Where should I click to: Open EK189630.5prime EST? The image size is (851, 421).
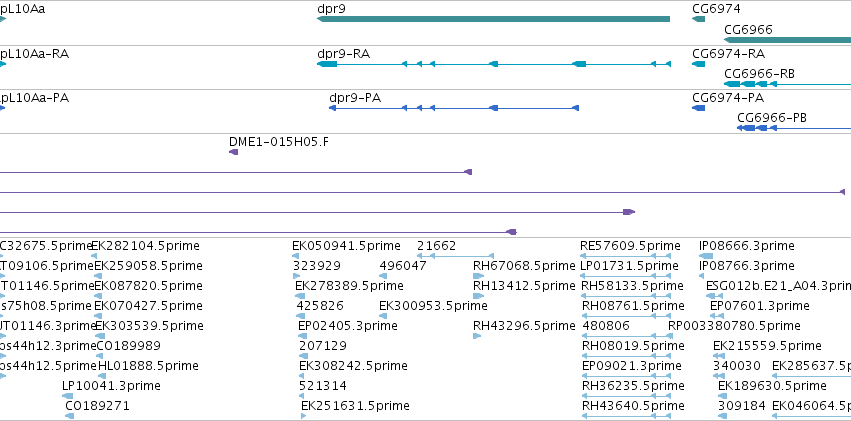pyautogui.click(x=772, y=386)
